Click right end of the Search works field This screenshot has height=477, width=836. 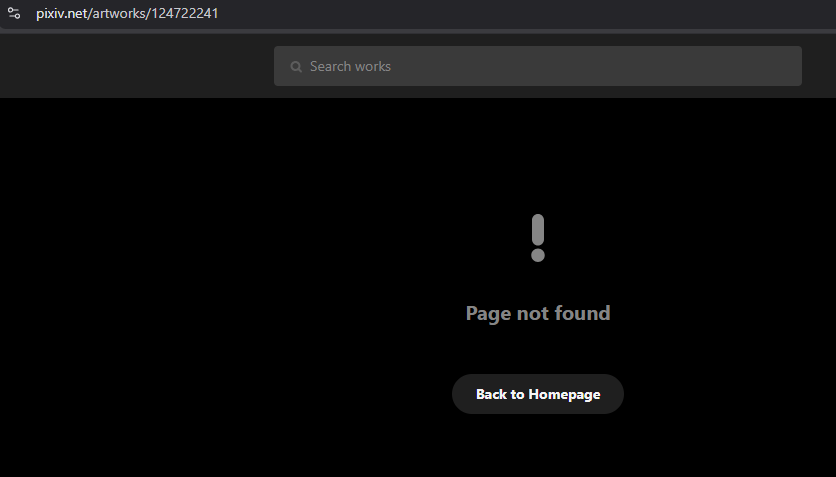click(x=784, y=66)
